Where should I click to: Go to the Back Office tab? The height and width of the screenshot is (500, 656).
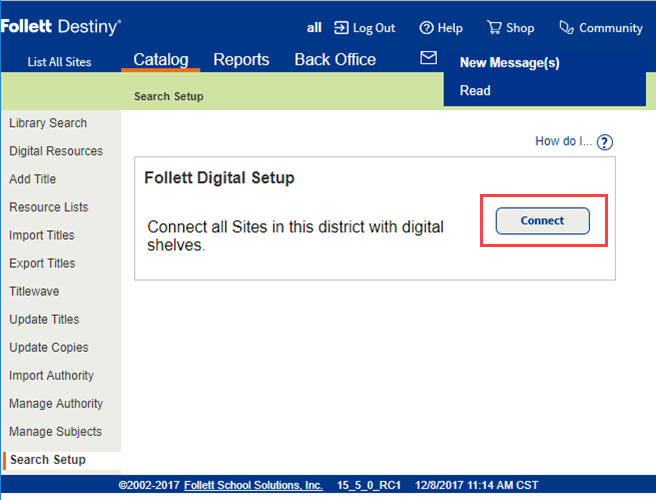335,60
